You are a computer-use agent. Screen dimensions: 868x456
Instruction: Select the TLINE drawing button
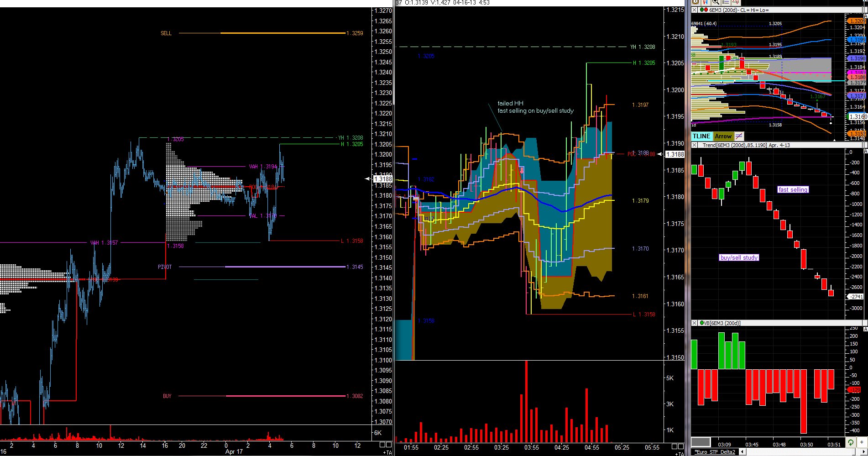(701, 136)
